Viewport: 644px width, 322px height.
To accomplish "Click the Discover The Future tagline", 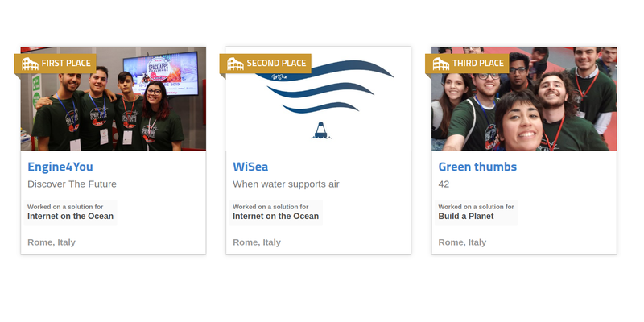I will pos(72,184).
